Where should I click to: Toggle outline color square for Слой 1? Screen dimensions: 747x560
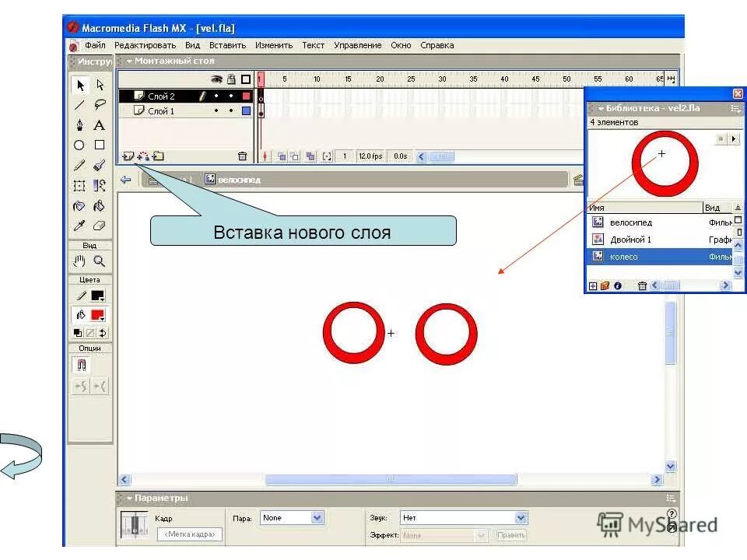click(246, 111)
